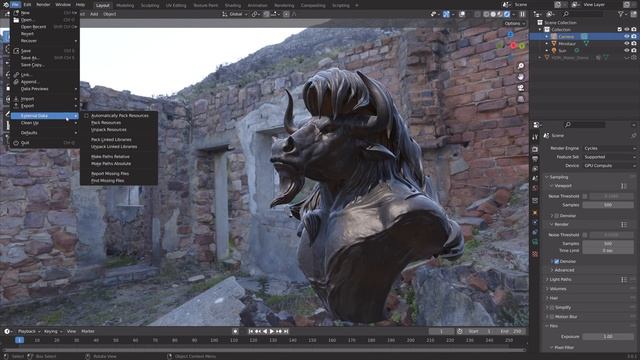Open the Device GPU Compute dropdown

[x=609, y=166]
